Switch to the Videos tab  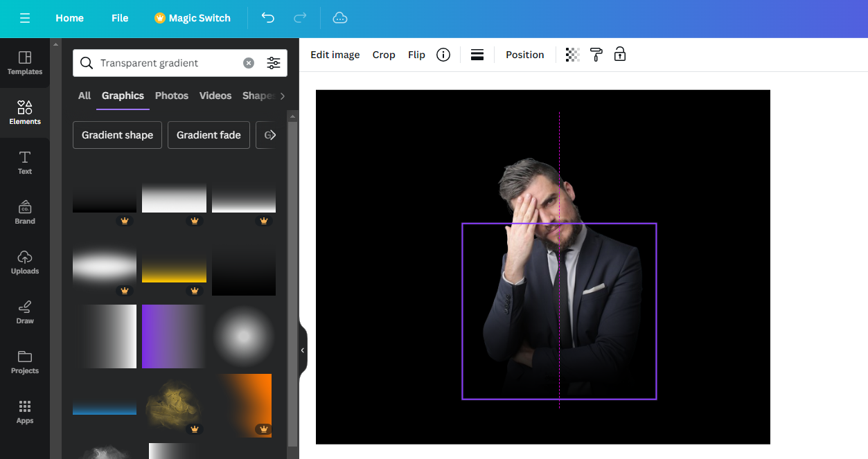tap(215, 96)
